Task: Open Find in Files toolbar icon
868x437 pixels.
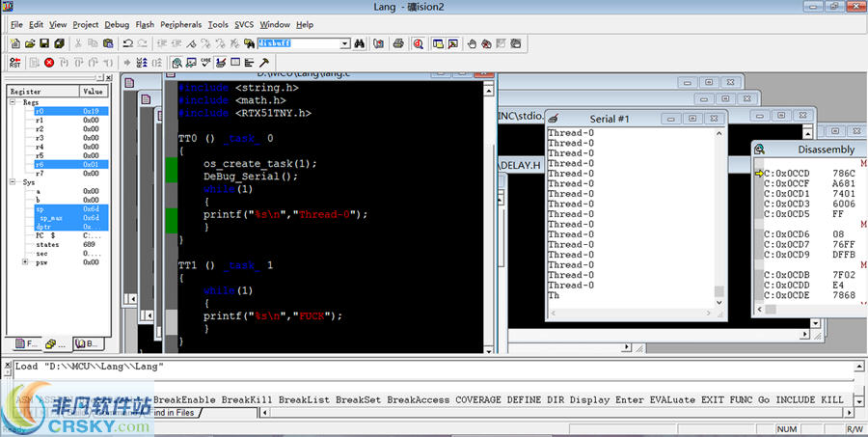Action: pos(249,43)
